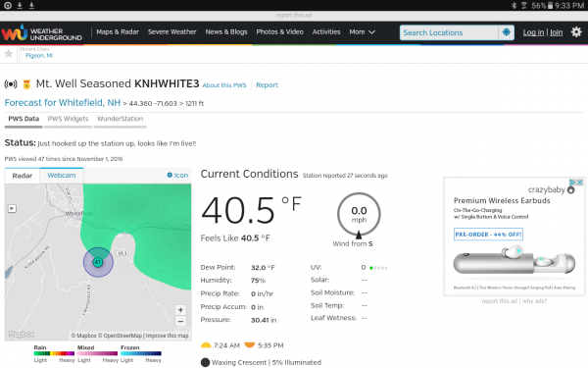The height and width of the screenshot is (368, 588).
Task: Click the sunrise icon next to 7:24 AM
Action: 206,345
